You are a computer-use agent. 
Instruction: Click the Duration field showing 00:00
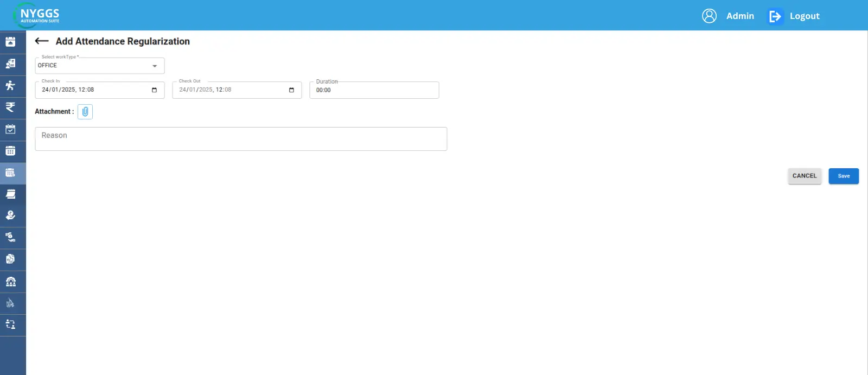(374, 90)
